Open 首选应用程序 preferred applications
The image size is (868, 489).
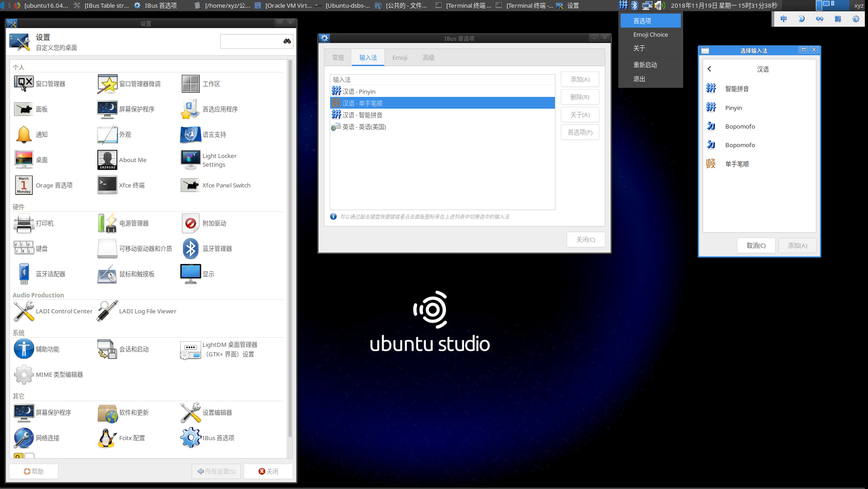209,109
